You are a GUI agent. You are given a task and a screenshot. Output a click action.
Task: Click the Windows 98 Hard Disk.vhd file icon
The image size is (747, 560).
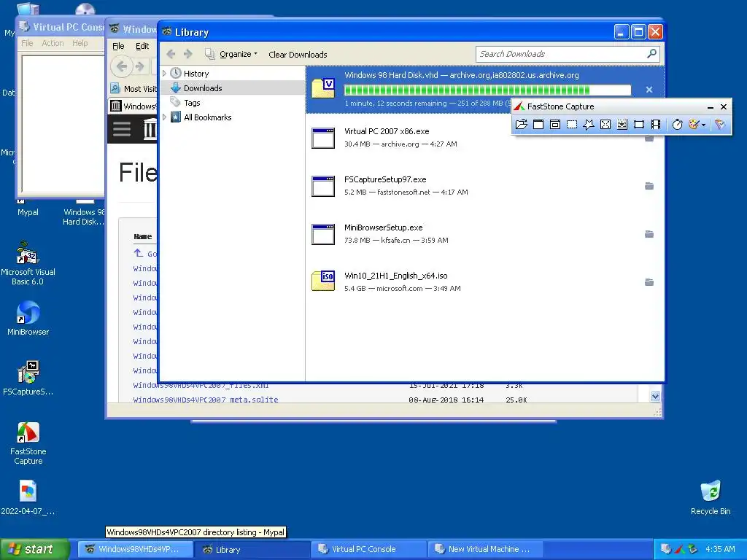pyautogui.click(x=323, y=88)
